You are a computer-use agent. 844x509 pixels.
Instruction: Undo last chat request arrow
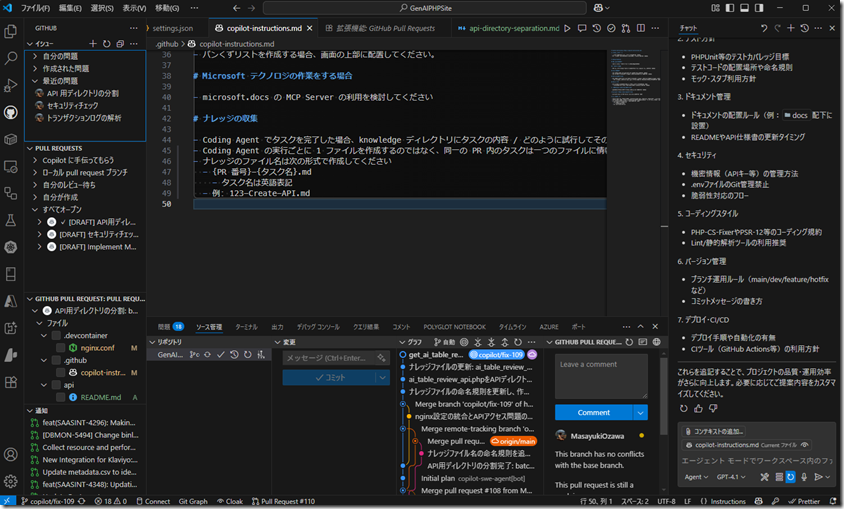pos(764,28)
